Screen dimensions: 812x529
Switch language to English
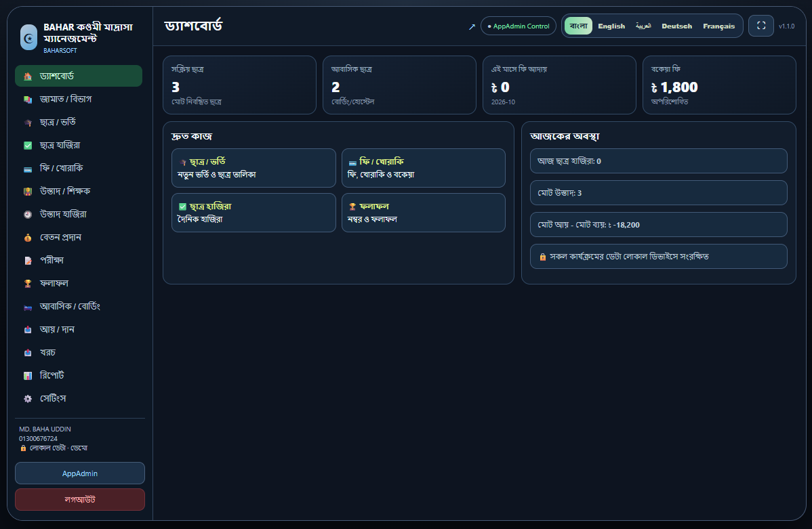[x=611, y=26]
